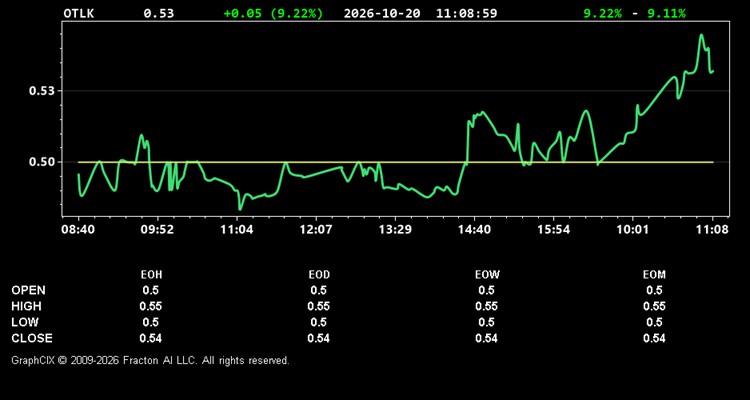The width and height of the screenshot is (750, 400).
Task: Select the 08:40 time axis label
Action: (x=77, y=230)
